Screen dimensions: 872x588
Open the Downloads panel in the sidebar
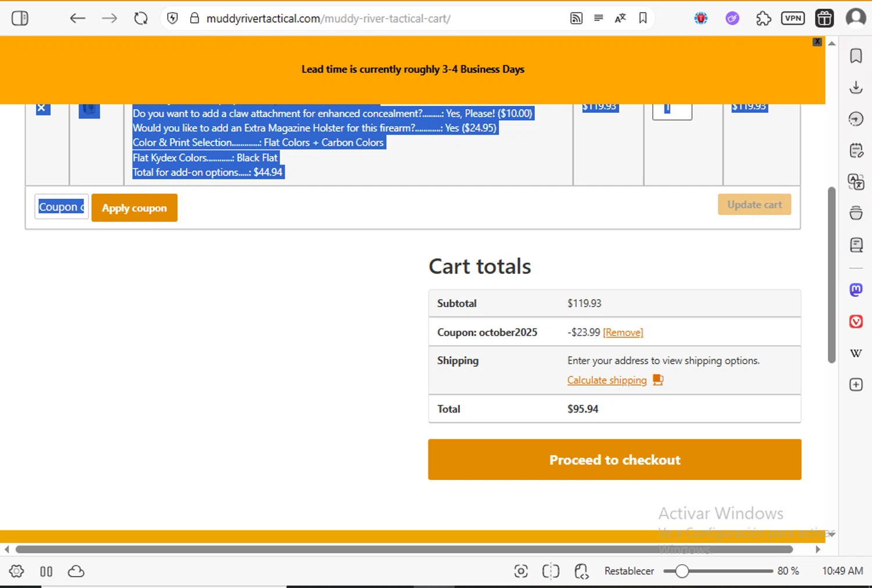coord(856,87)
